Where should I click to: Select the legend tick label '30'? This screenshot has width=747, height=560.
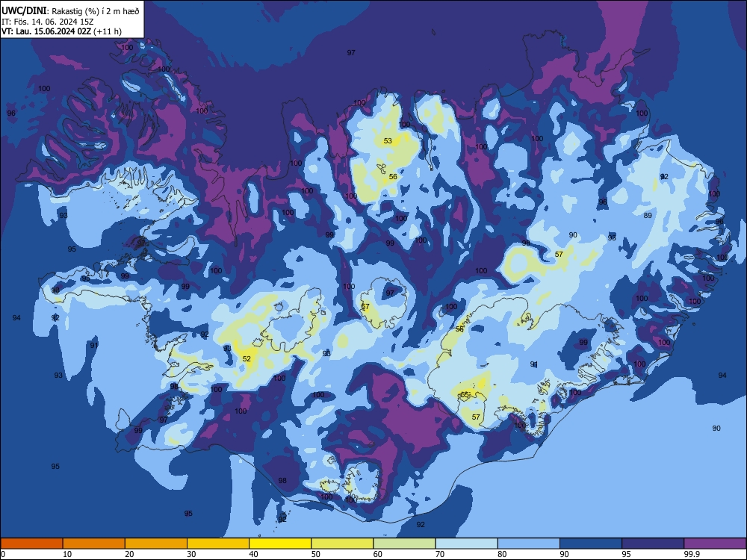(x=191, y=554)
